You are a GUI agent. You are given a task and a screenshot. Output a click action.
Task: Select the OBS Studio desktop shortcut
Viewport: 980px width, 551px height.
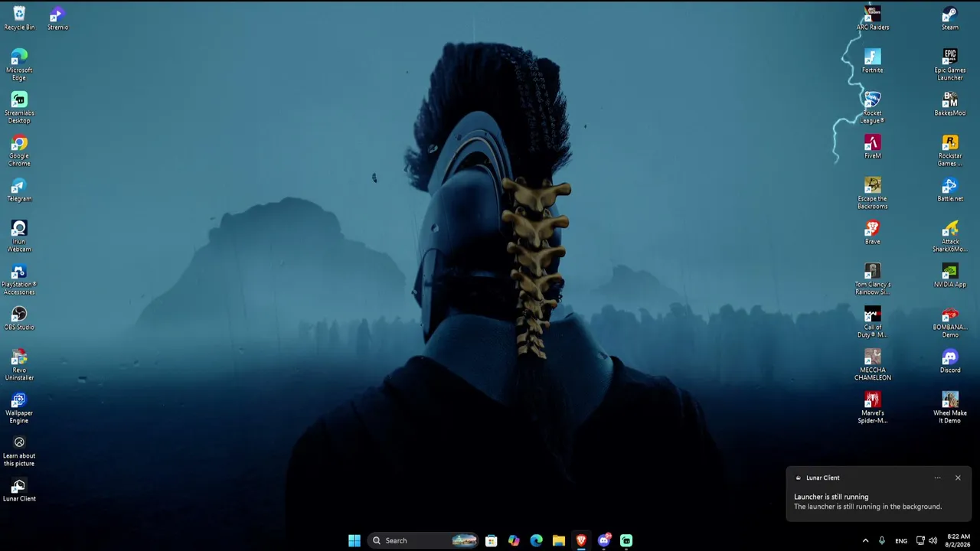coord(19,318)
